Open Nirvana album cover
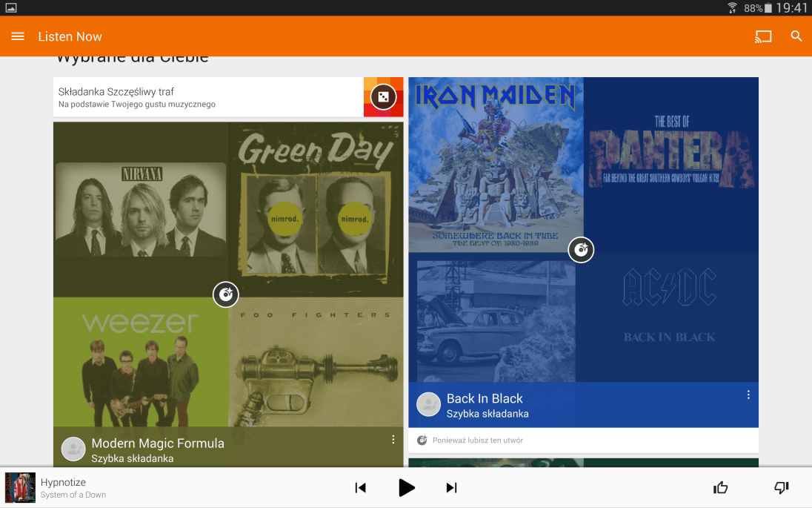Image resolution: width=812 pixels, height=508 pixels. click(141, 209)
